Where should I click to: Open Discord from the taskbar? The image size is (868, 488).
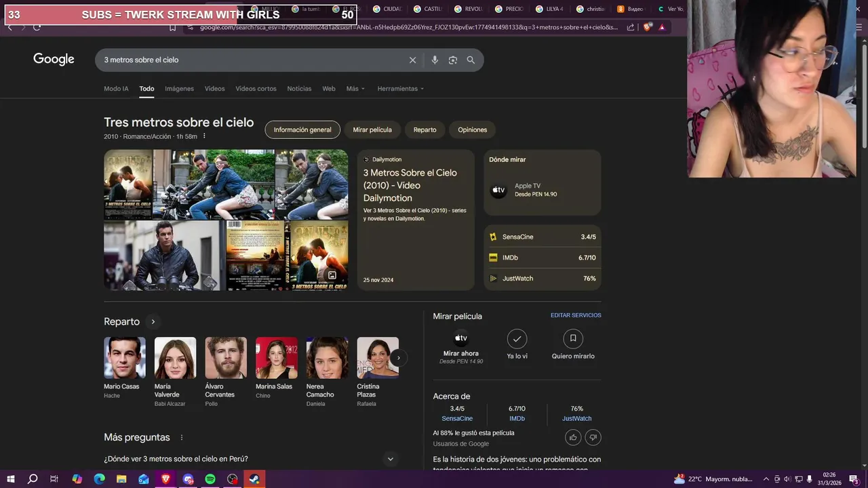point(189,479)
